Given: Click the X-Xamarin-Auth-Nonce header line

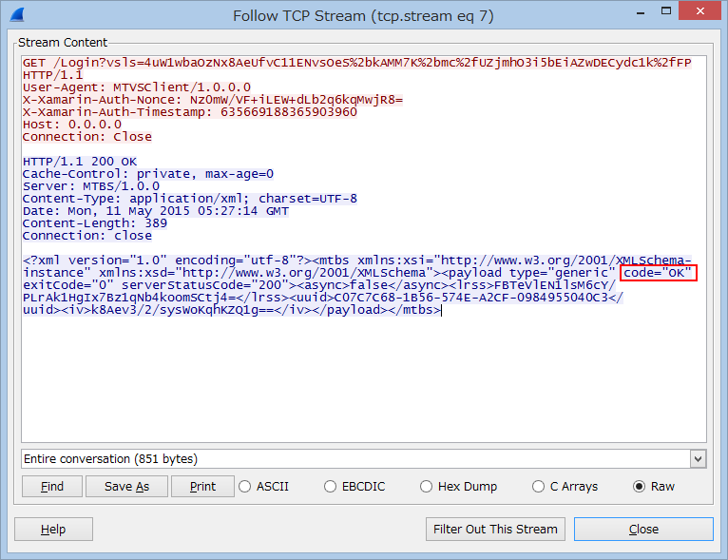Looking at the screenshot, I should [213, 100].
